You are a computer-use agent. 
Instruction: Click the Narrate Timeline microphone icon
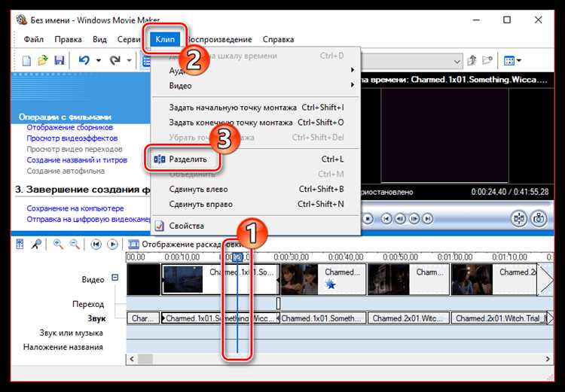(x=36, y=245)
